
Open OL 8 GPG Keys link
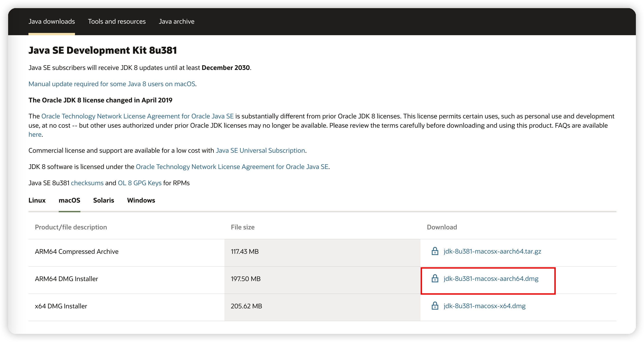click(x=140, y=183)
